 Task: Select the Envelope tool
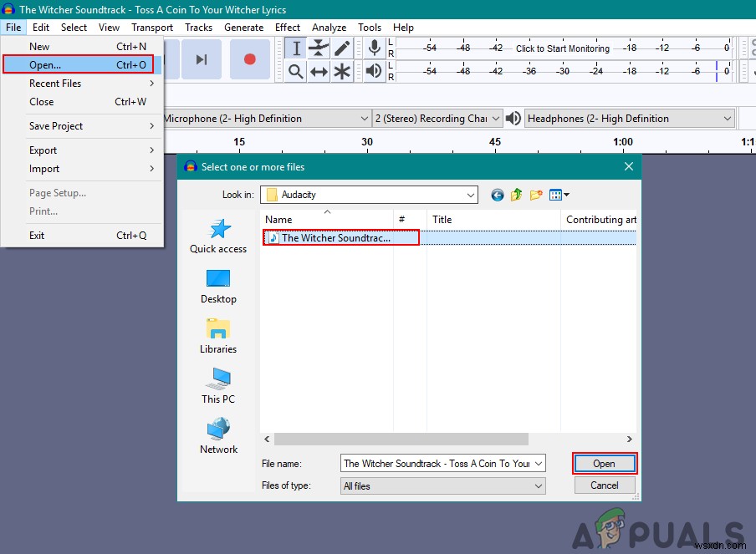tap(319, 48)
